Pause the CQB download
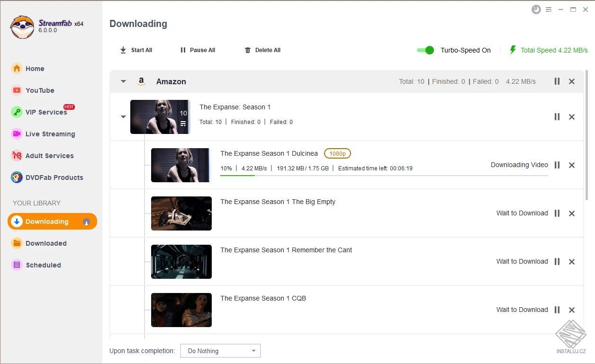 [557, 310]
